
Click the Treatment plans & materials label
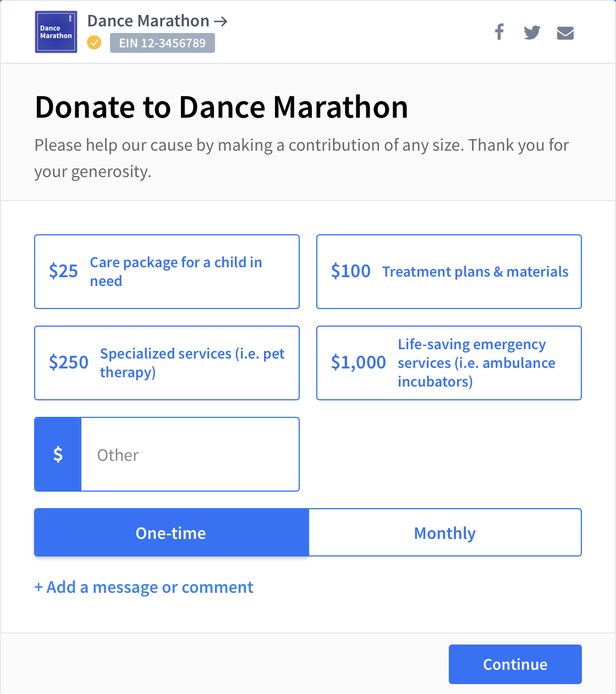coord(475,272)
